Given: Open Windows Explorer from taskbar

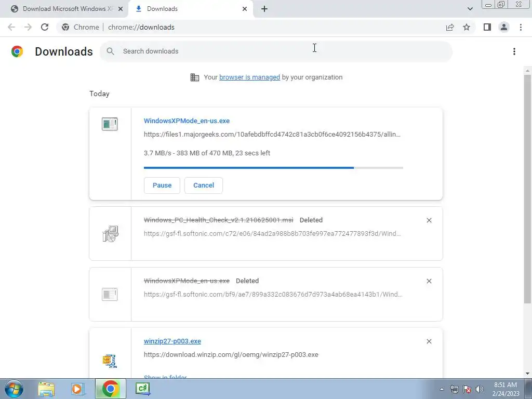Looking at the screenshot, I should [46, 389].
